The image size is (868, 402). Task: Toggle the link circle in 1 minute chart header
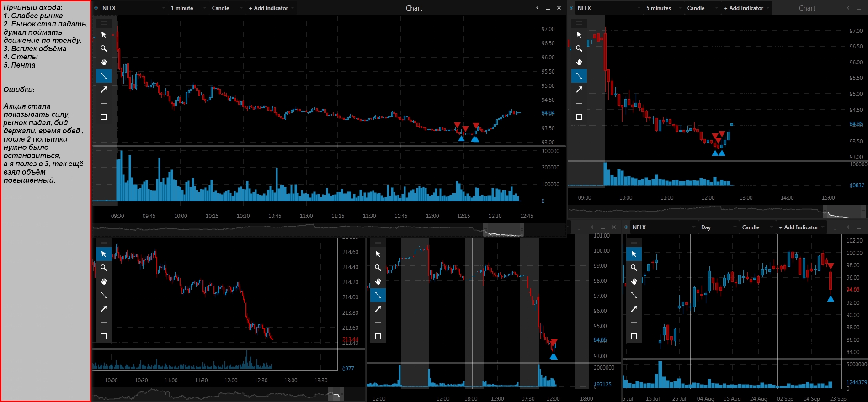pyautogui.click(x=96, y=8)
